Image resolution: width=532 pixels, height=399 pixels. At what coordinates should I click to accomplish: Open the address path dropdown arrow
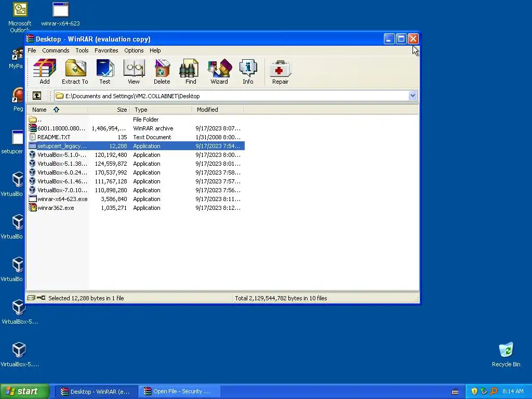click(413, 96)
